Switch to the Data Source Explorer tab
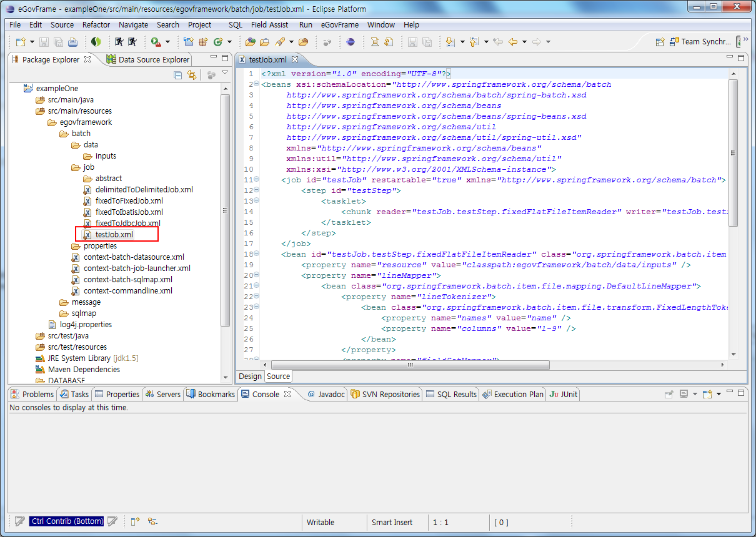 coord(148,59)
